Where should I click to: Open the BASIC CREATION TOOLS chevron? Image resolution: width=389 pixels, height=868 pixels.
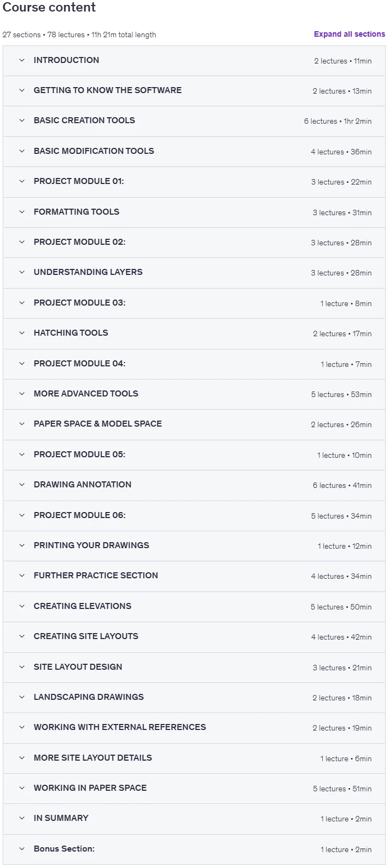point(22,120)
